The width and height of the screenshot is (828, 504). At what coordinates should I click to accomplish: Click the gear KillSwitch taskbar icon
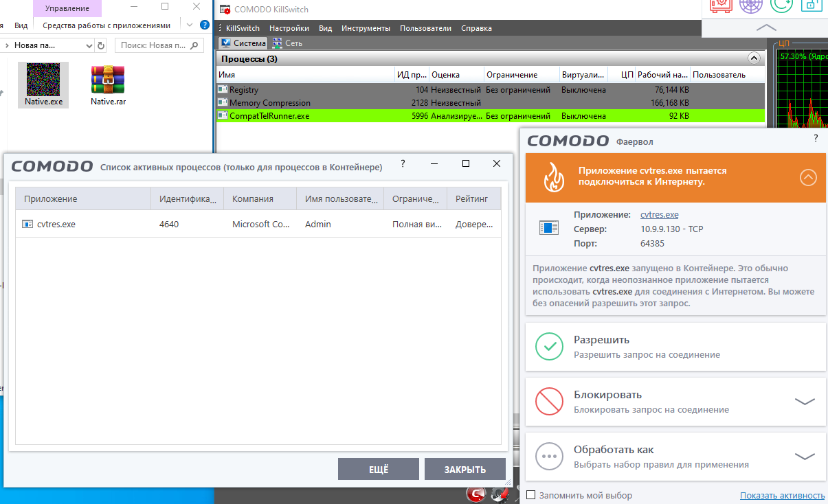pyautogui.click(x=502, y=495)
